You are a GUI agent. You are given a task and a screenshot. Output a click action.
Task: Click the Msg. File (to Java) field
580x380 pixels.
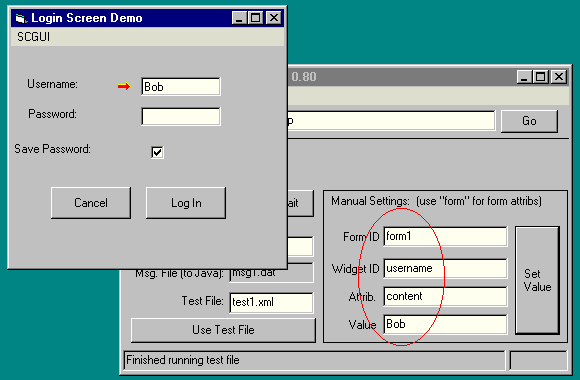[271, 276]
